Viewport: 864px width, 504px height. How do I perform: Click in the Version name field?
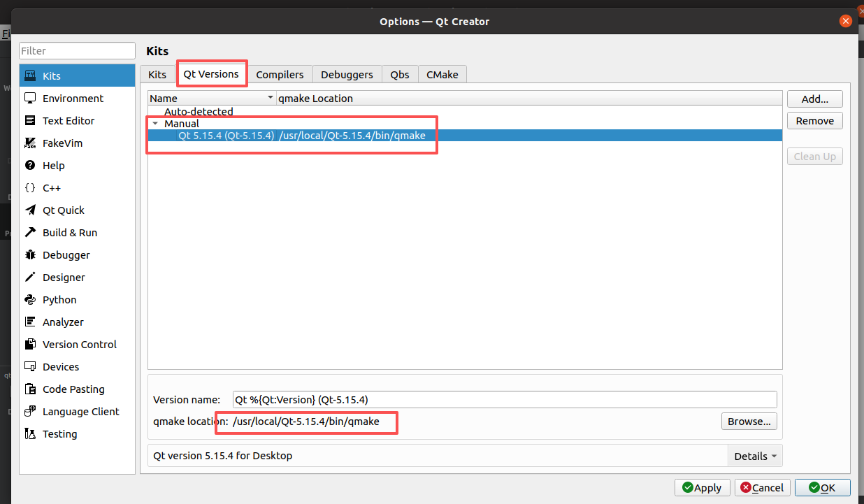coord(504,400)
